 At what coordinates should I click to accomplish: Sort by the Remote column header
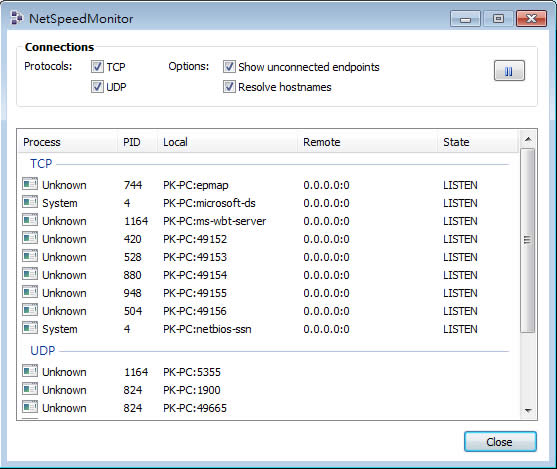coord(367,142)
